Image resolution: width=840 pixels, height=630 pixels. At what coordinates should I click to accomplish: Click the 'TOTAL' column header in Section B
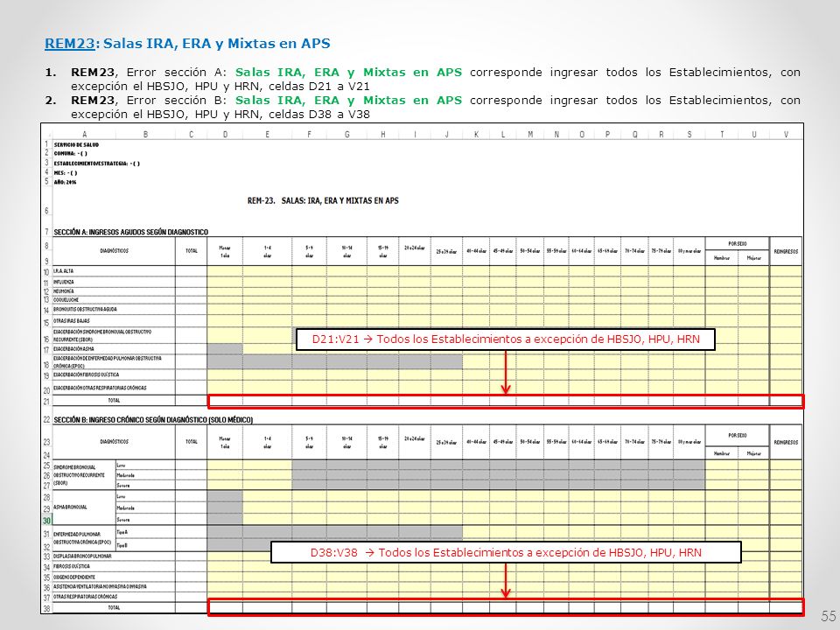tap(192, 442)
